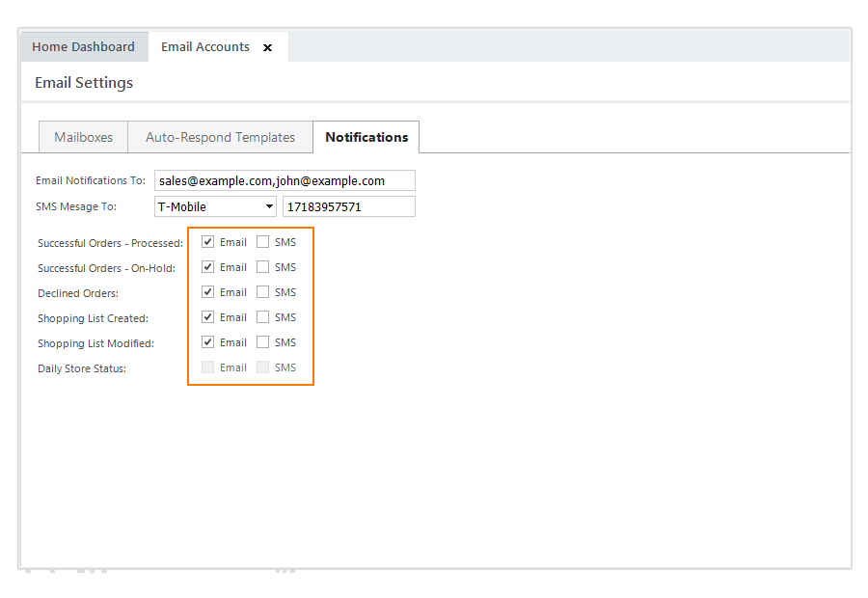Click the Email Settings heading

pos(84,83)
